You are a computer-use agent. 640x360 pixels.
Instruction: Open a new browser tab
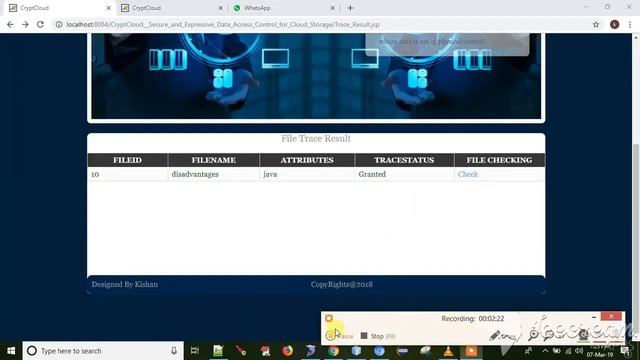coord(350,8)
